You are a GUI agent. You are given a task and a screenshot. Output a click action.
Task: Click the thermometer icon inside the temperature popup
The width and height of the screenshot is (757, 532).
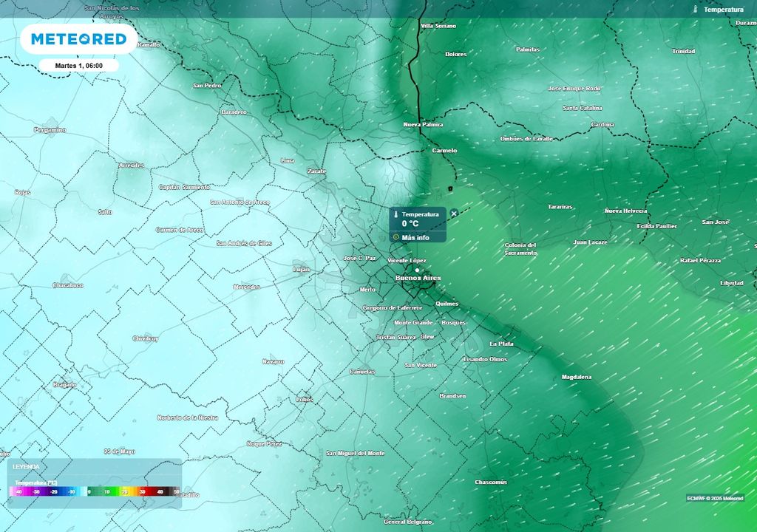[396, 213]
